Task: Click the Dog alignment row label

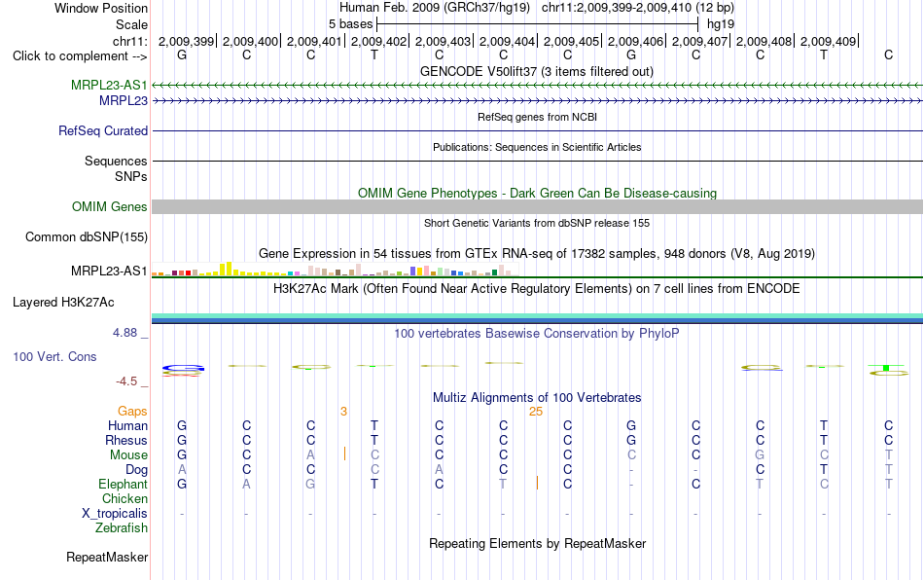Action: click(137, 470)
